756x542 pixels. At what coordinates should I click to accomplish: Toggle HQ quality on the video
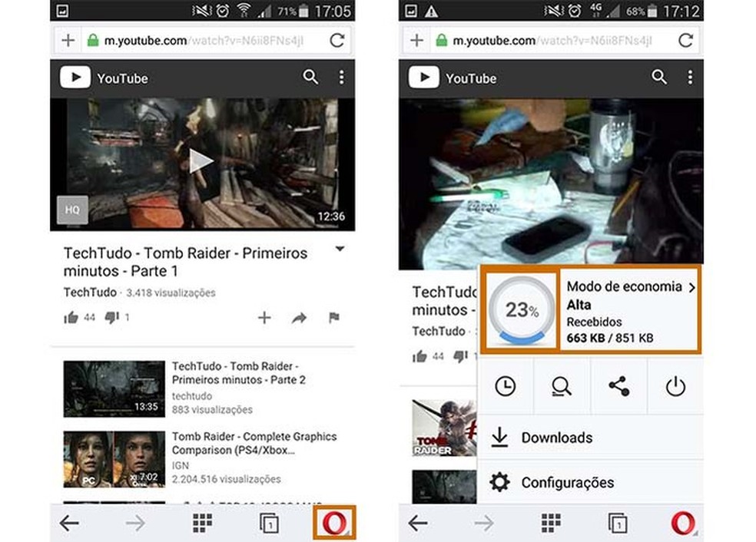pyautogui.click(x=71, y=209)
